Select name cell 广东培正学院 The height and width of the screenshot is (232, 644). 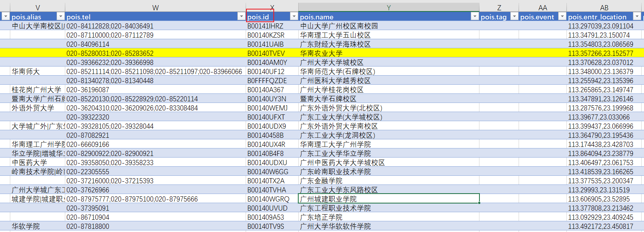(x=389, y=217)
